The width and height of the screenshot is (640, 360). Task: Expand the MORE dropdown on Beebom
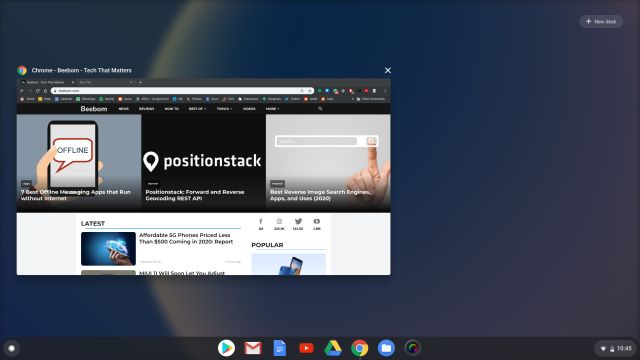(x=272, y=109)
